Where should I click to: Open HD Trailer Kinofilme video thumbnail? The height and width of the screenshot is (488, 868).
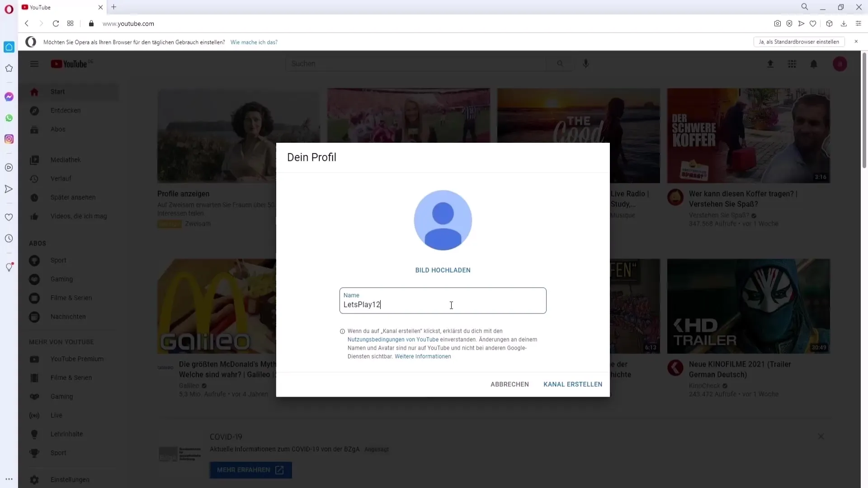tap(749, 306)
